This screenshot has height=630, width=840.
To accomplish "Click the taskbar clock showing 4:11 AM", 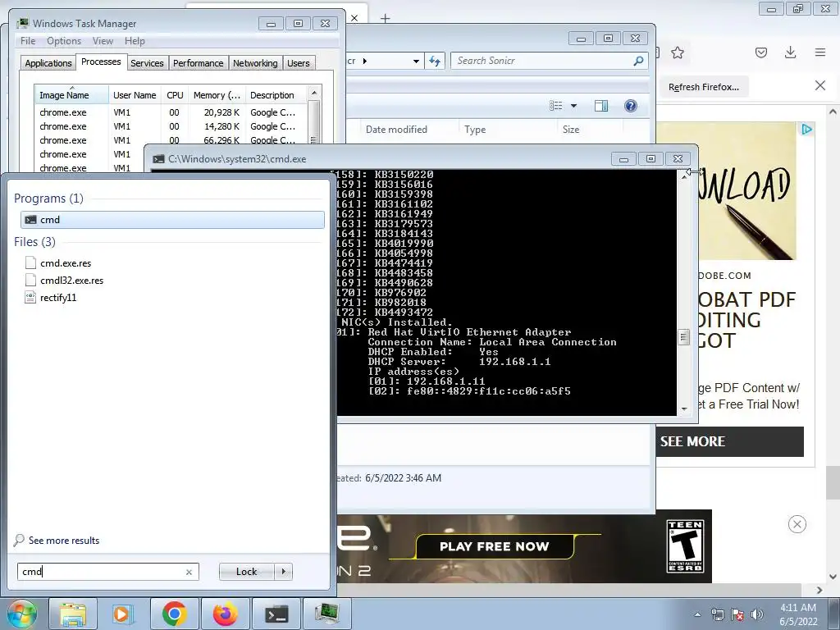I will coord(798,614).
